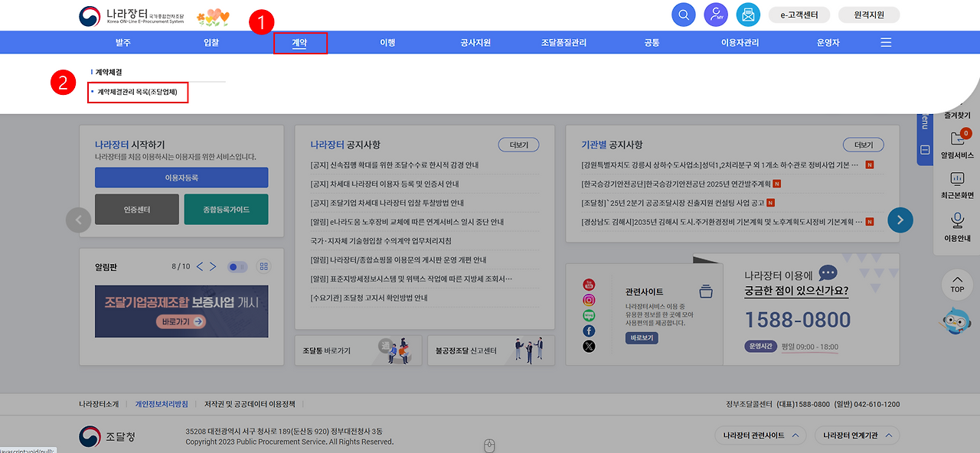Open the 발주 menu
This screenshot has height=453, width=980.
(x=123, y=43)
